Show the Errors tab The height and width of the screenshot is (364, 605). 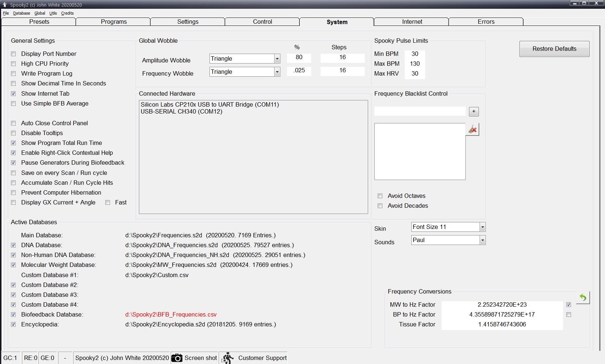pos(486,22)
